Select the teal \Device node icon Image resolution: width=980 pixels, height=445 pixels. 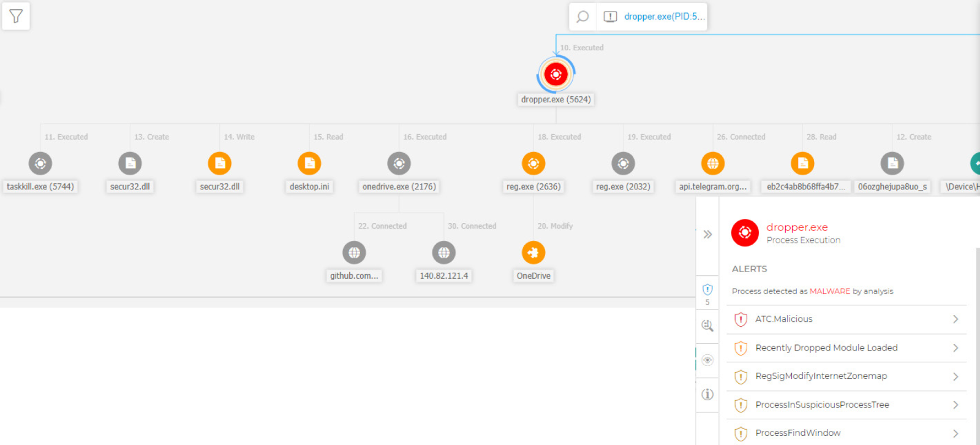tap(975, 164)
